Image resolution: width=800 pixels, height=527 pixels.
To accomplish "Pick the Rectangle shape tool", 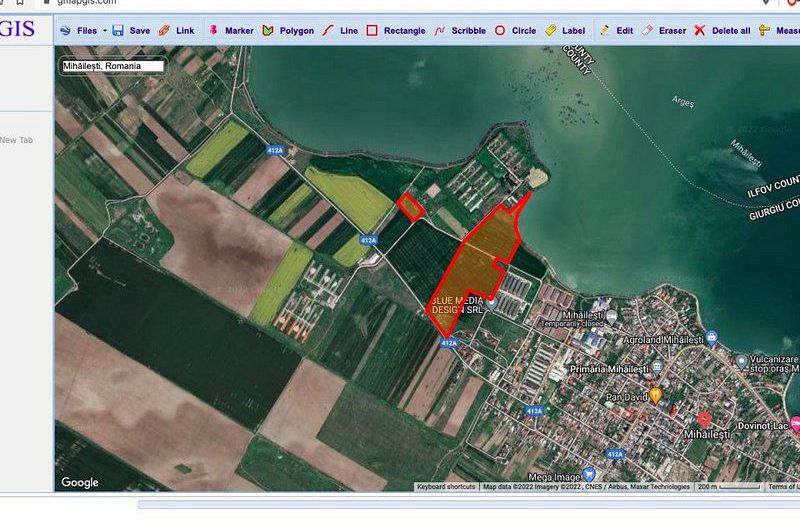I will [x=395, y=31].
